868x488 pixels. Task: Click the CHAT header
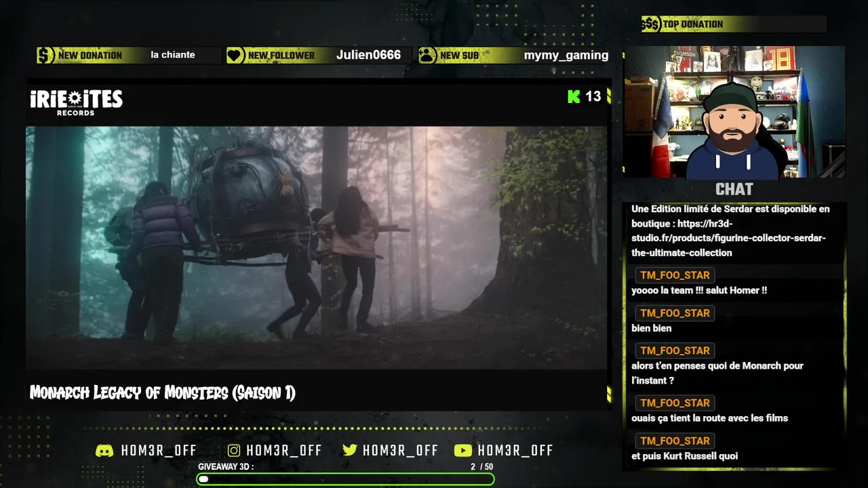(734, 189)
